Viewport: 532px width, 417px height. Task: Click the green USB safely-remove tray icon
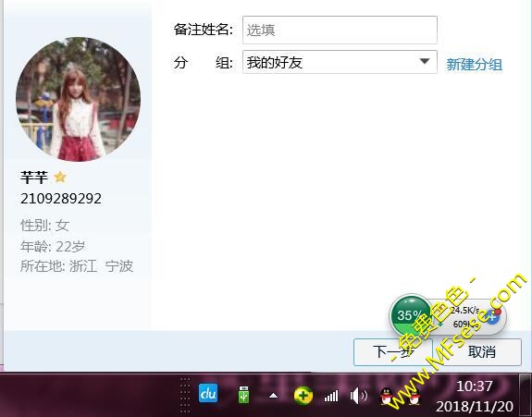pyautogui.click(x=243, y=394)
